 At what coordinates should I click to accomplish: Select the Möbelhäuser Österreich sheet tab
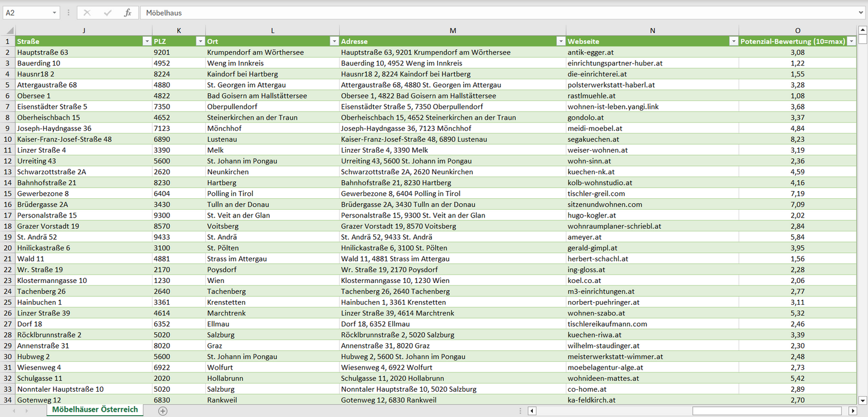(x=95, y=410)
